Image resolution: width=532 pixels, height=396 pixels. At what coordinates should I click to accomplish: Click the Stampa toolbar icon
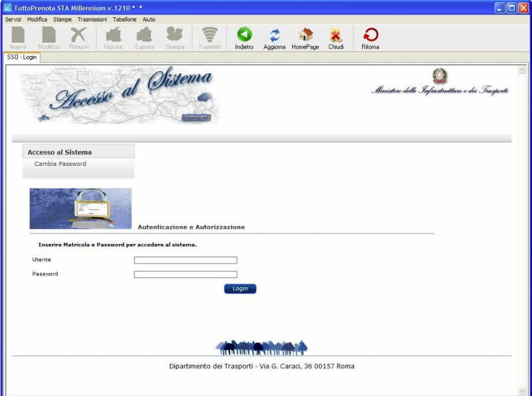coord(175,35)
